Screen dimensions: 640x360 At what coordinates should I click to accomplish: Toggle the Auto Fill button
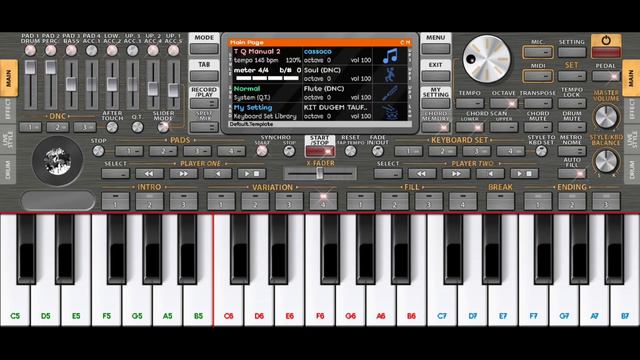point(572,173)
